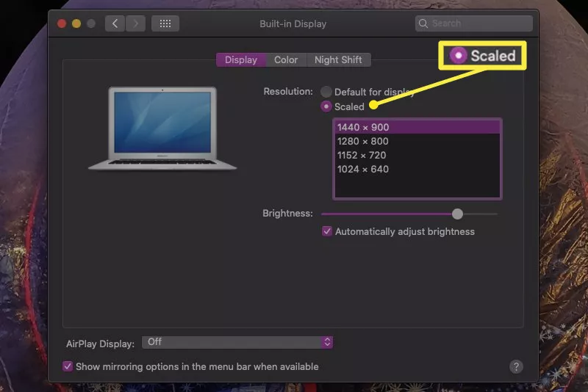Open the Night Shift tab
This screenshot has width=588, height=392.
coord(338,60)
